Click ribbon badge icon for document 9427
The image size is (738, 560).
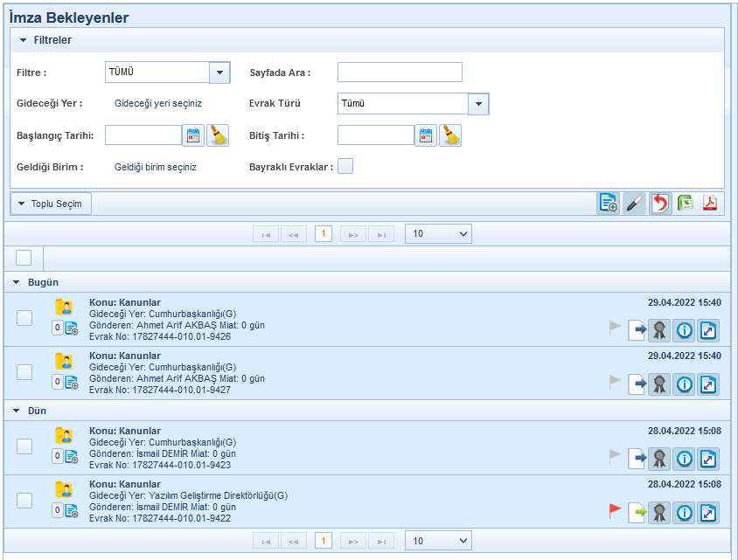[x=659, y=384]
